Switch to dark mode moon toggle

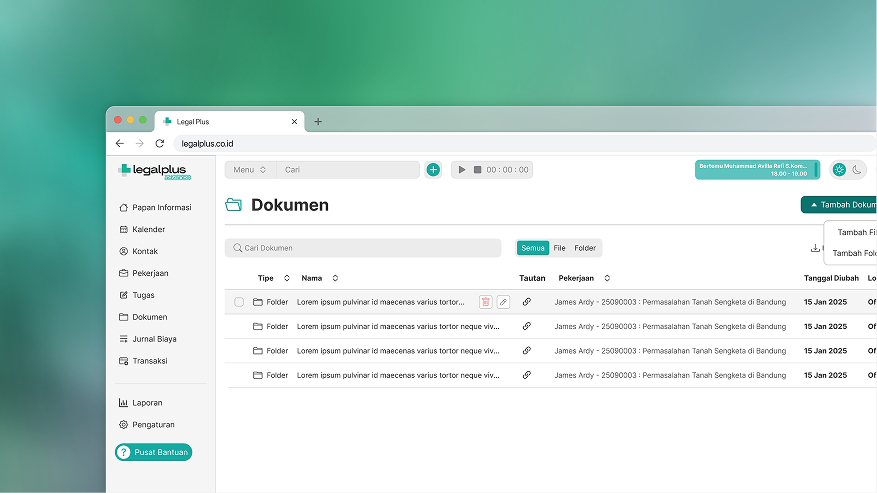click(857, 170)
